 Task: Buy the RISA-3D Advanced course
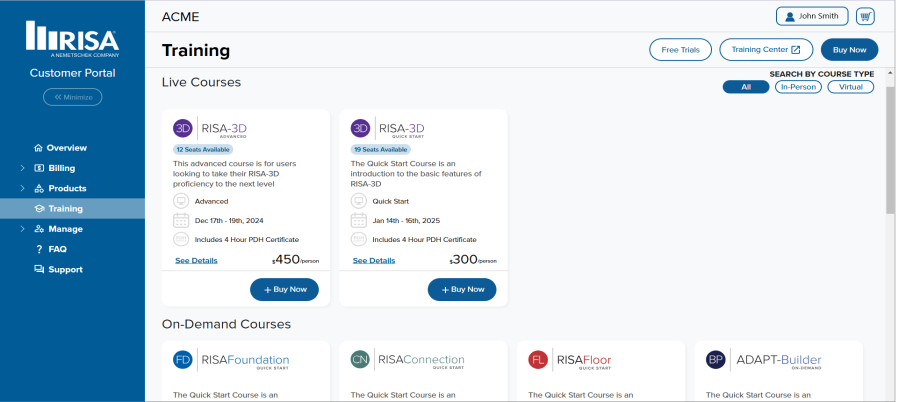pos(284,289)
